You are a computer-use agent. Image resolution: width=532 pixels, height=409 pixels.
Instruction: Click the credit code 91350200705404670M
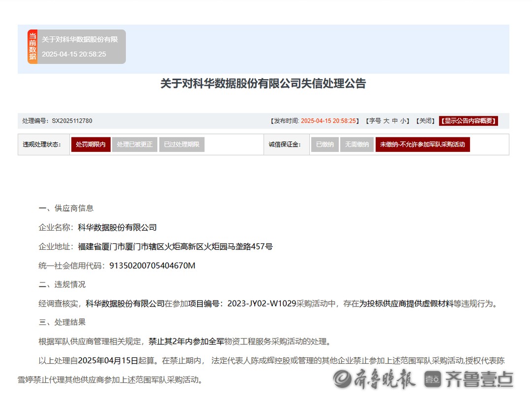pyautogui.click(x=152, y=266)
